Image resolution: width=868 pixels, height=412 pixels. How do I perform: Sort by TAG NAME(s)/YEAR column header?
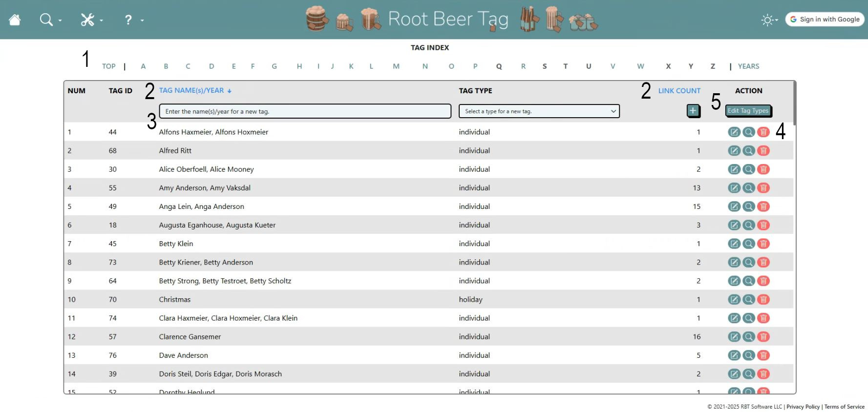click(x=191, y=90)
